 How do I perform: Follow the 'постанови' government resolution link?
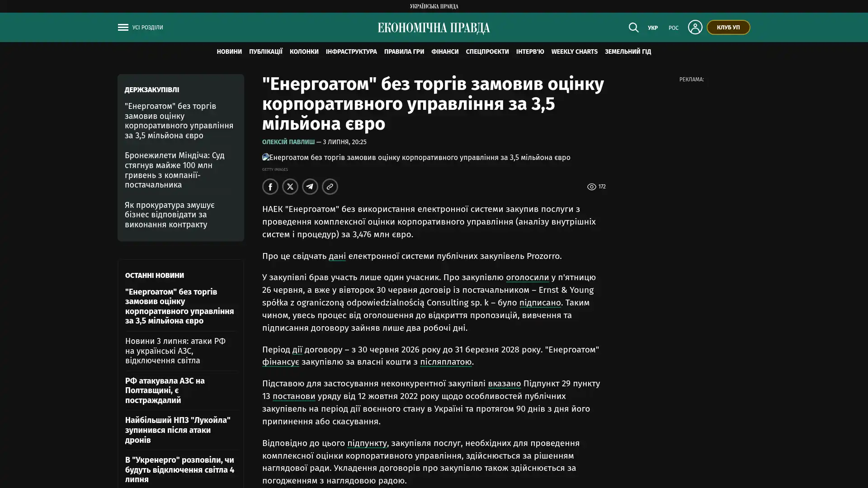click(x=294, y=396)
